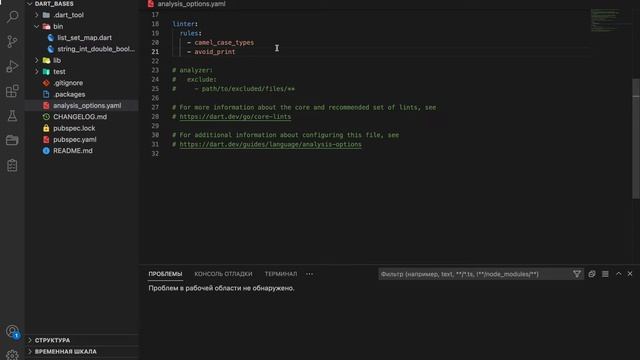Viewport: 640px width, 360px height.
Task: Open list_set_map.dart file
Action: click(84, 38)
